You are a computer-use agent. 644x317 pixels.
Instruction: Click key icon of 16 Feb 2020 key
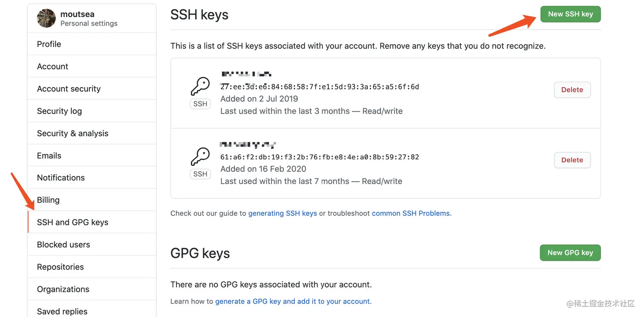[200, 157]
